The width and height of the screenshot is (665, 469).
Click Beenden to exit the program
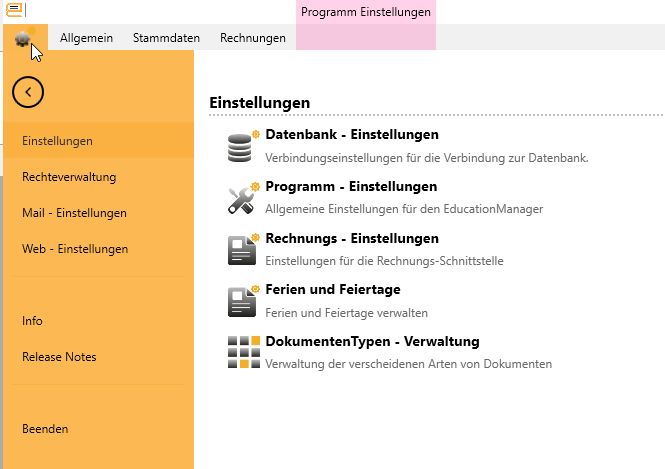coord(45,429)
